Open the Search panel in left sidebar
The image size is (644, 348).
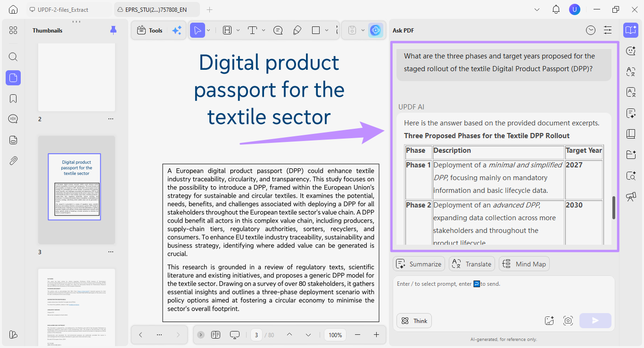pyautogui.click(x=13, y=57)
